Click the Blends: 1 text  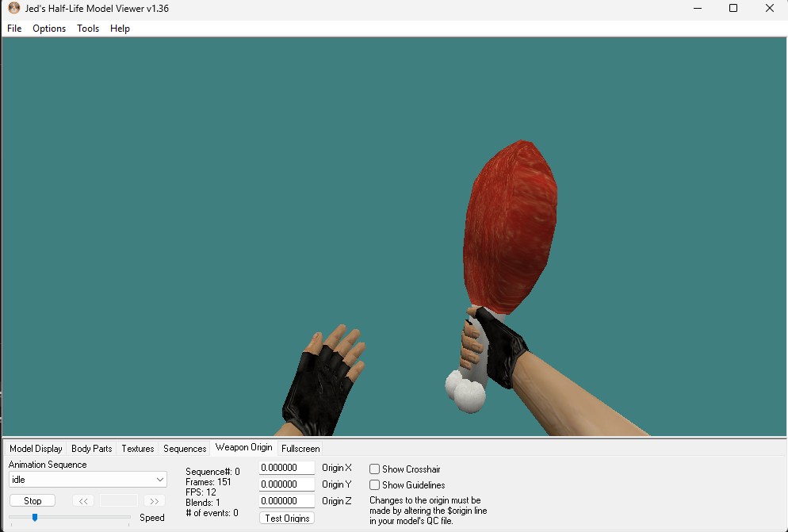[x=202, y=503]
